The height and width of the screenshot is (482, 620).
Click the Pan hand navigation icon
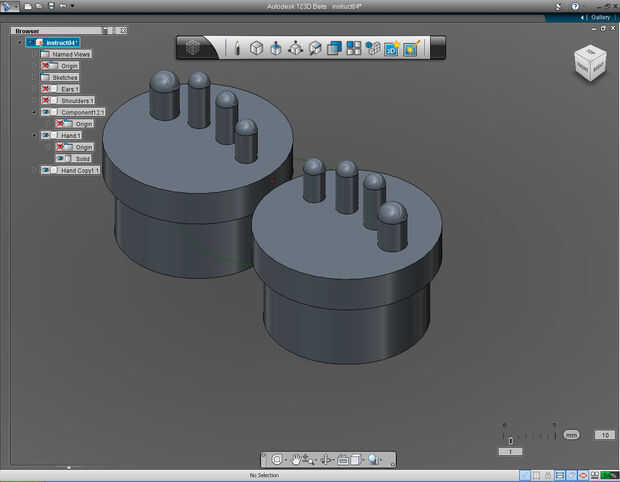point(297,459)
